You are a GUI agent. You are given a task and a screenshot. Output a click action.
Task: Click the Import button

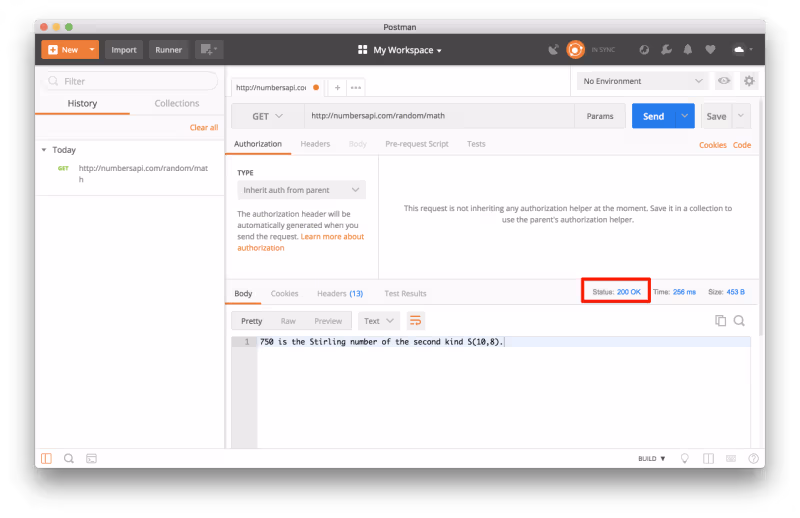[x=124, y=50]
